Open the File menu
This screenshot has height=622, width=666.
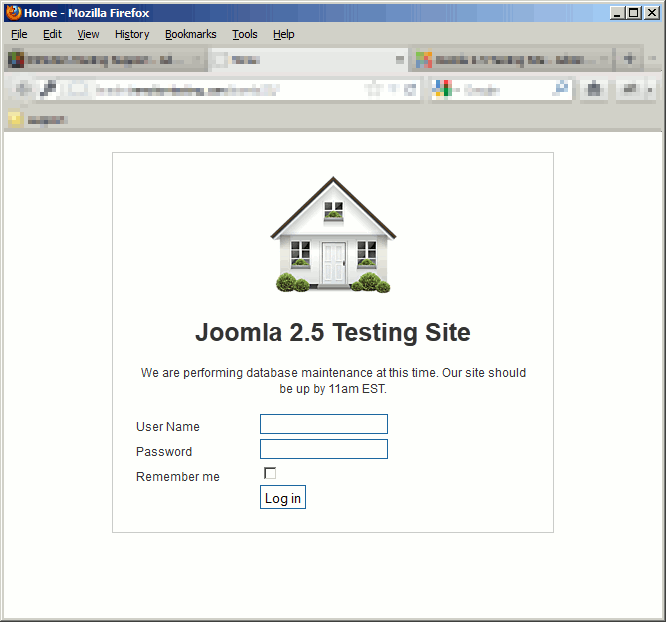coord(19,34)
